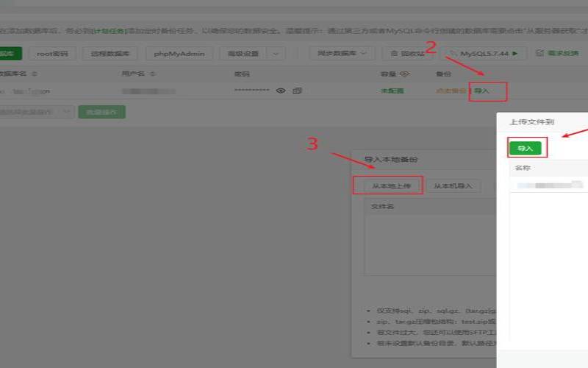
Task: Copy the database password with the copy icon
Action: pos(298,91)
